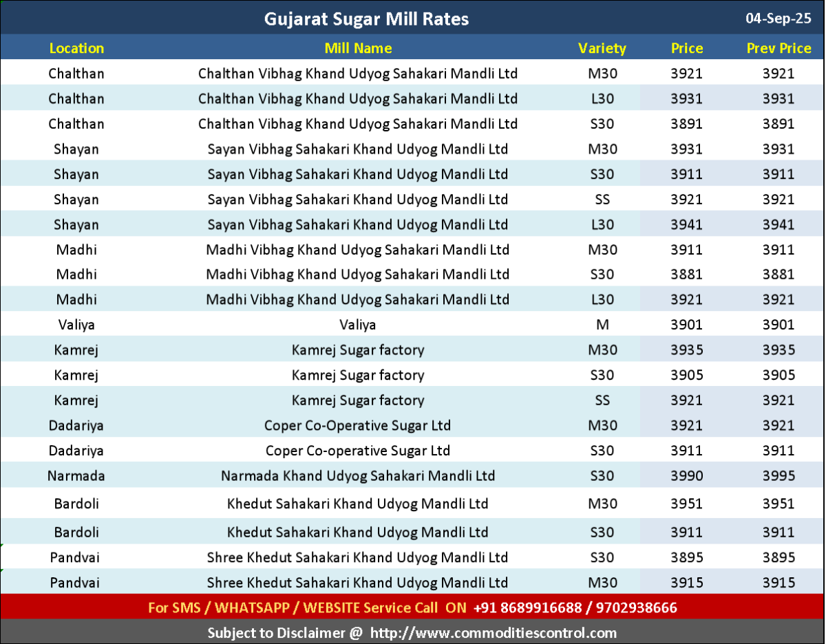The width and height of the screenshot is (826, 644).
Task: Click price 3951 in the Price column
Action: coord(687,504)
